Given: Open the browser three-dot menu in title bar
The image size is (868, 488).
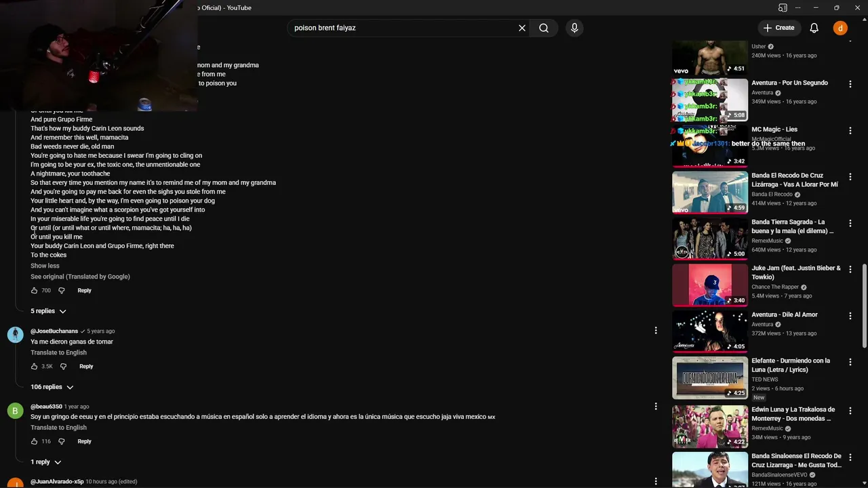Looking at the screenshot, I should pyautogui.click(x=797, y=7).
